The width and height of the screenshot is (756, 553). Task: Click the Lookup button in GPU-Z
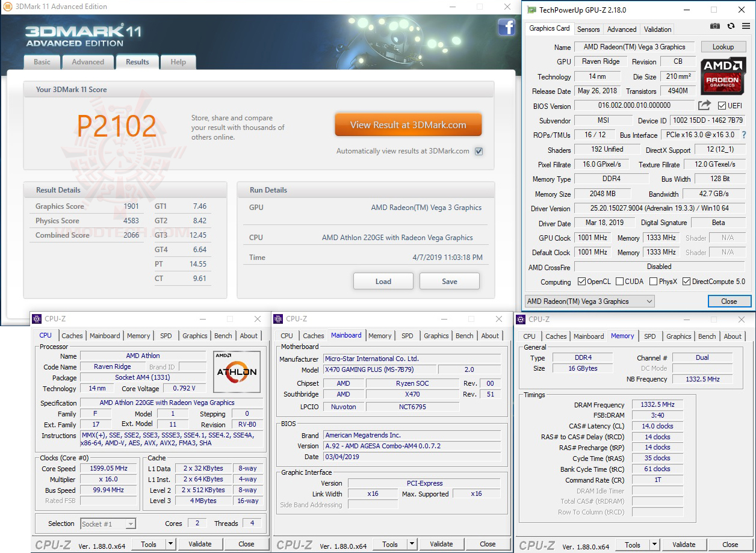(x=723, y=46)
